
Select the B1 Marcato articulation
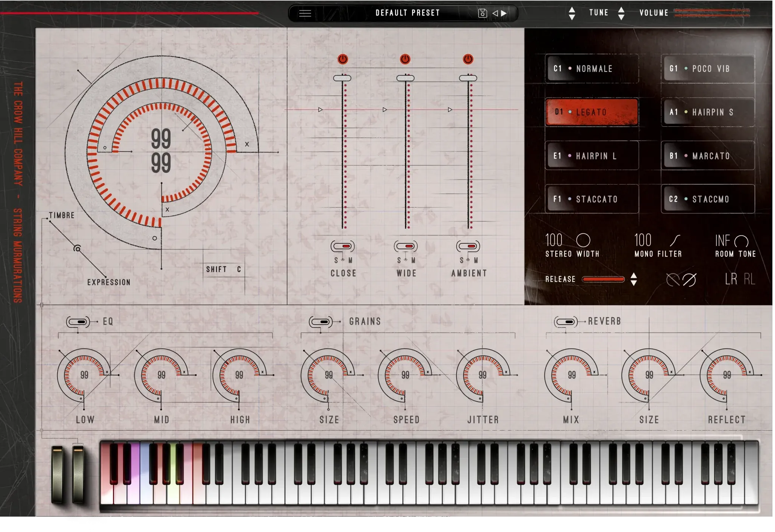click(x=708, y=156)
